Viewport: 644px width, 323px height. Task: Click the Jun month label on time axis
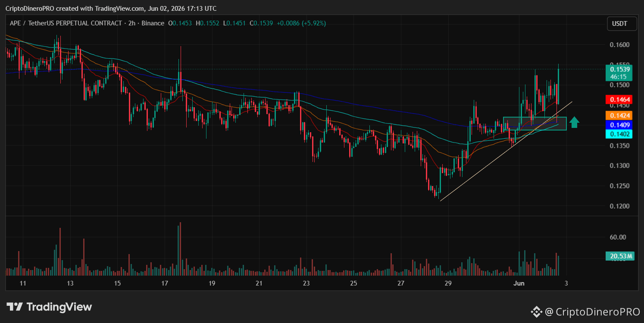pyautogui.click(x=518, y=283)
